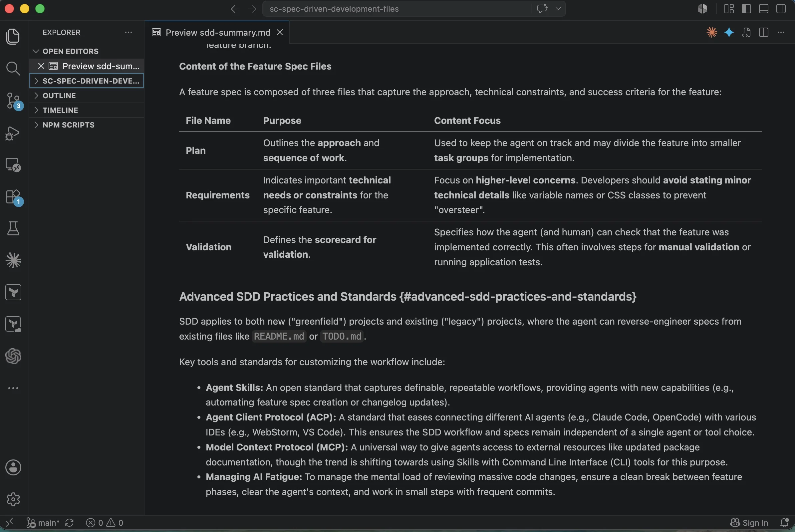795x532 pixels.
Task: Collapse the Open Editors section
Action: click(87, 51)
